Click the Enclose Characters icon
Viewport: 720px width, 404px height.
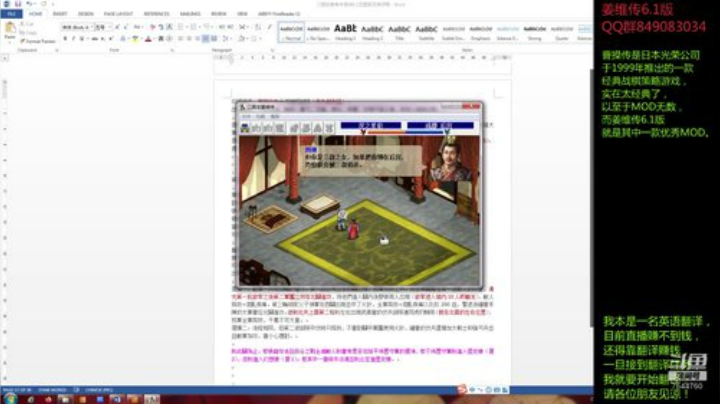[x=169, y=39]
